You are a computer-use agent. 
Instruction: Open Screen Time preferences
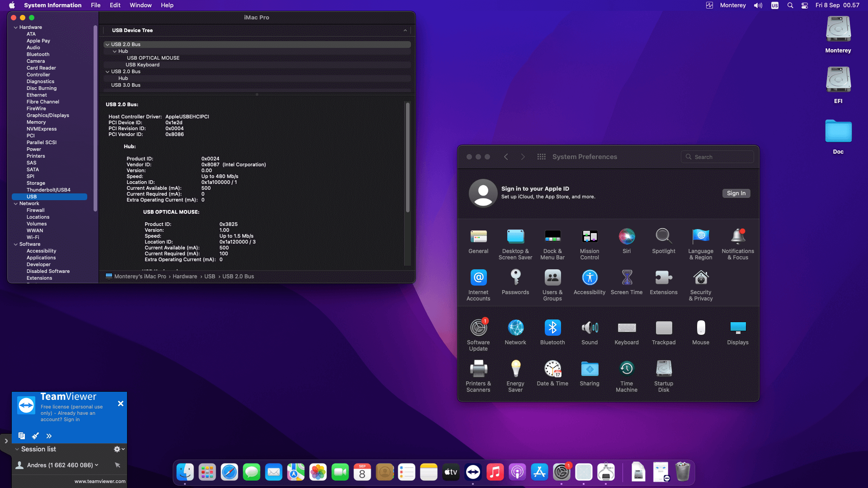(x=627, y=277)
